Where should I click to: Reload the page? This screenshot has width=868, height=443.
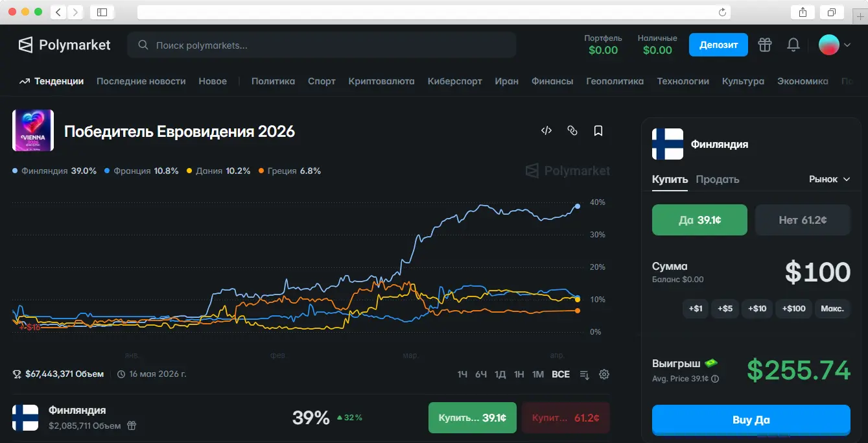tap(722, 12)
